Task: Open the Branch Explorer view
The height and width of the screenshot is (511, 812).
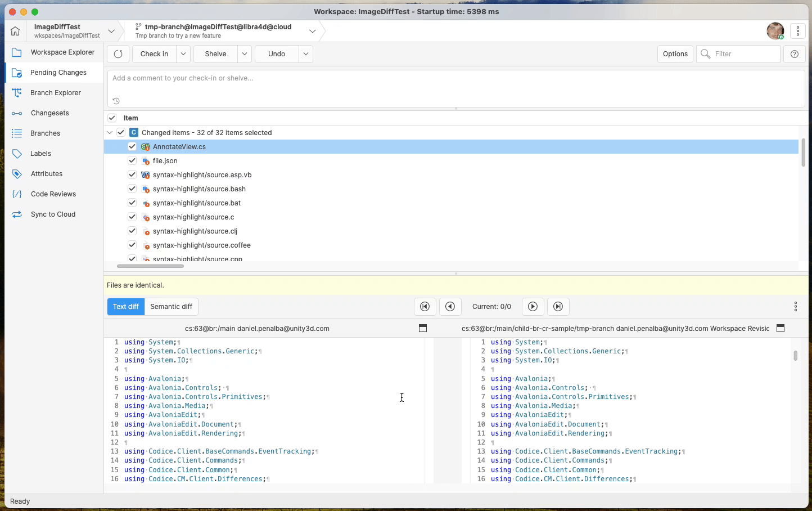Action: click(x=56, y=92)
